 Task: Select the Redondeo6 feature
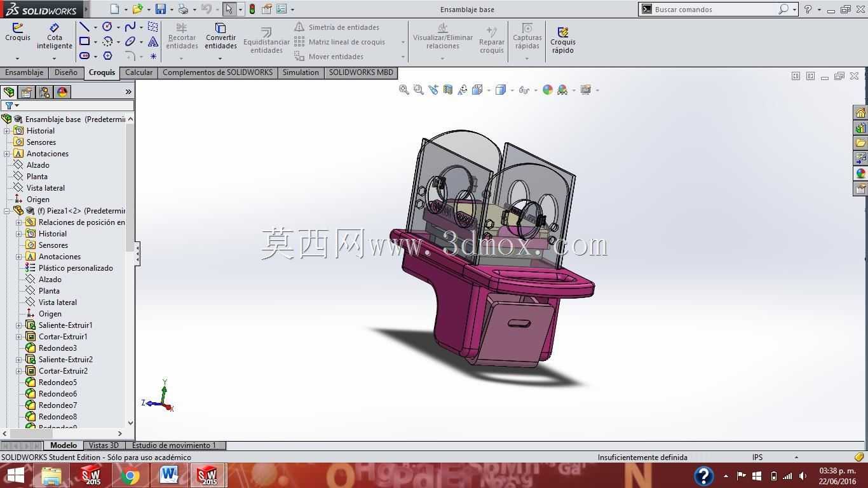tap(51, 394)
